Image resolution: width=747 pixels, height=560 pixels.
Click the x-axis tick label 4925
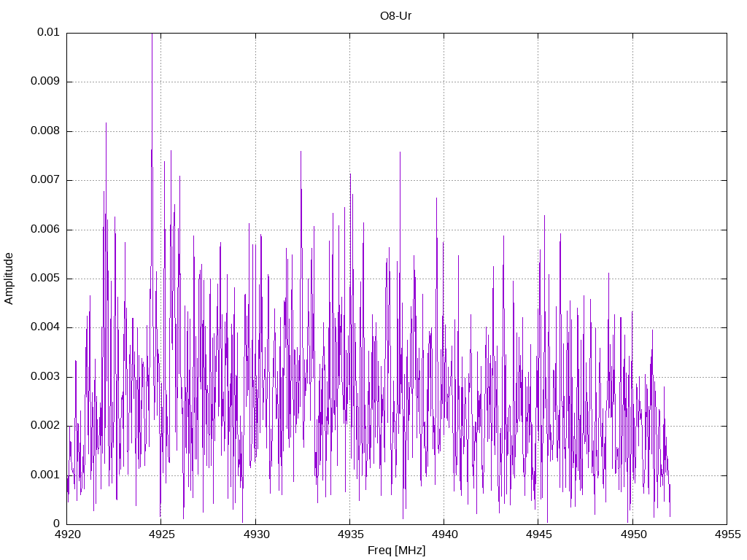162,534
